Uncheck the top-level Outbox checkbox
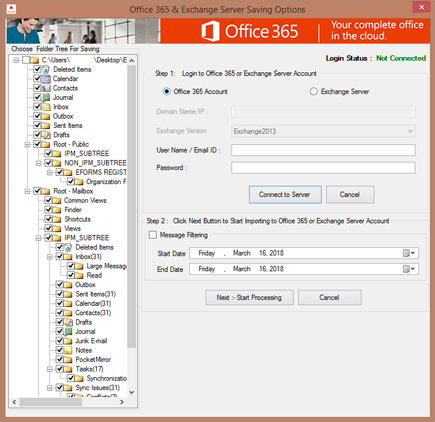The height and width of the screenshot is (422, 435). (x=37, y=116)
